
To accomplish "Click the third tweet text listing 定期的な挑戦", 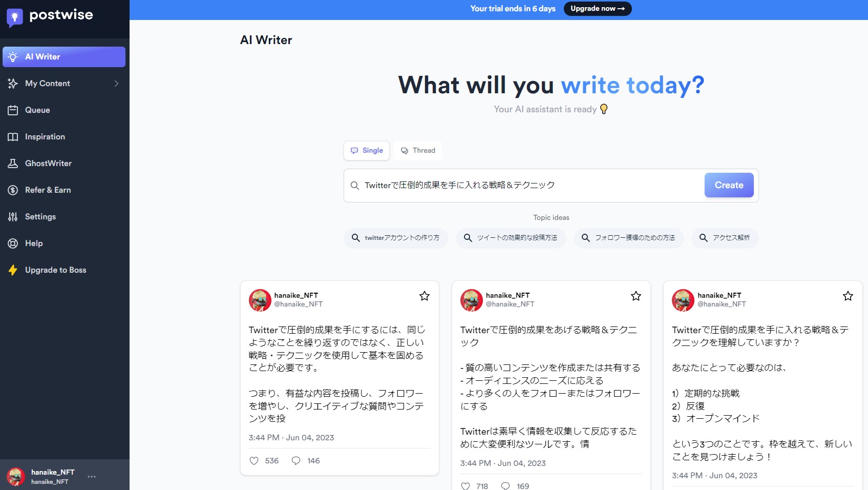I will [x=762, y=393].
